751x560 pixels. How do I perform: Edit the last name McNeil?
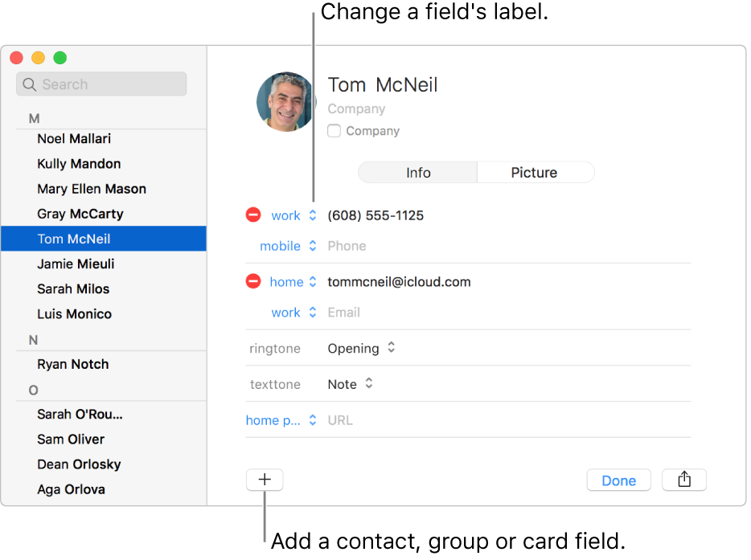pos(407,85)
